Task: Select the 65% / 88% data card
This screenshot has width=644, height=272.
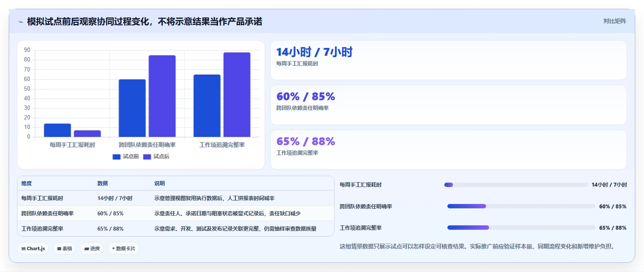Action: click(x=449, y=150)
